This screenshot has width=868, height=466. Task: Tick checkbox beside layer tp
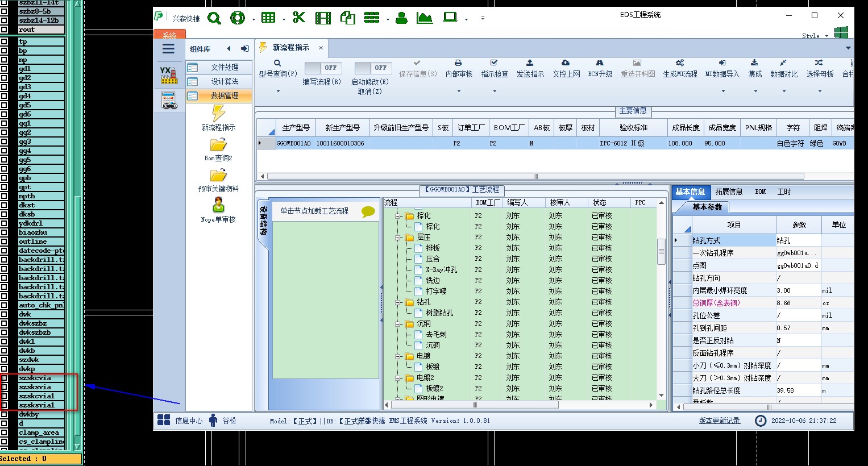4,41
